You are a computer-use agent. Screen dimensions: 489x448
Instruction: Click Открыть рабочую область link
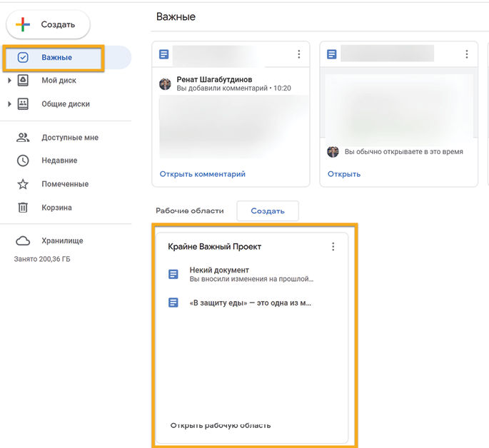tap(220, 426)
